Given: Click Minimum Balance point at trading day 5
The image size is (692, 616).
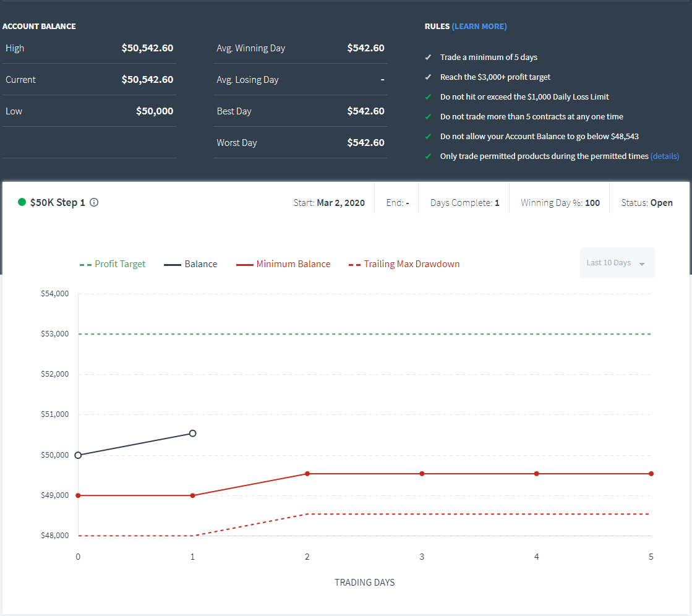Looking at the screenshot, I should (x=651, y=474).
